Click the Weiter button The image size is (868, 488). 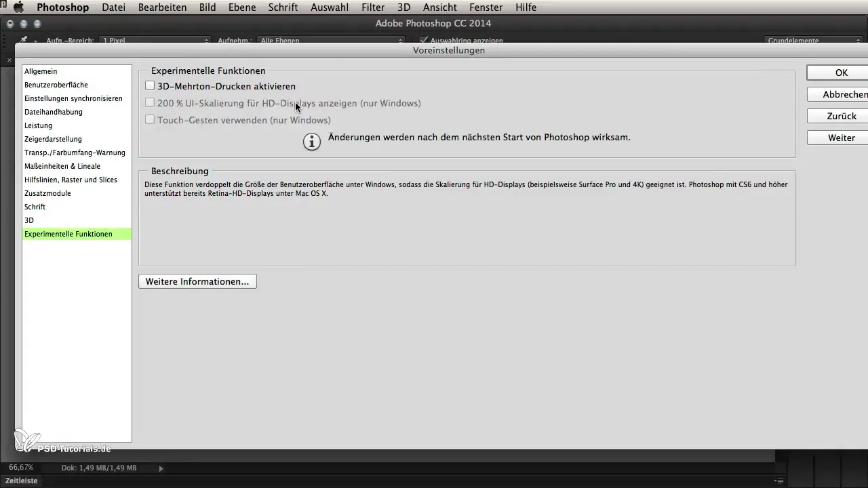(837, 138)
